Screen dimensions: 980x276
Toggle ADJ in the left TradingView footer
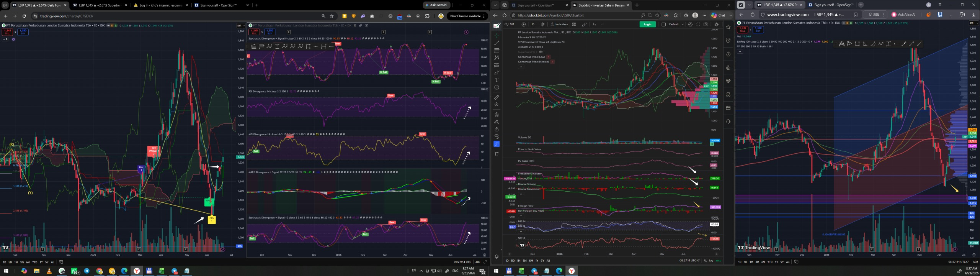point(478,262)
